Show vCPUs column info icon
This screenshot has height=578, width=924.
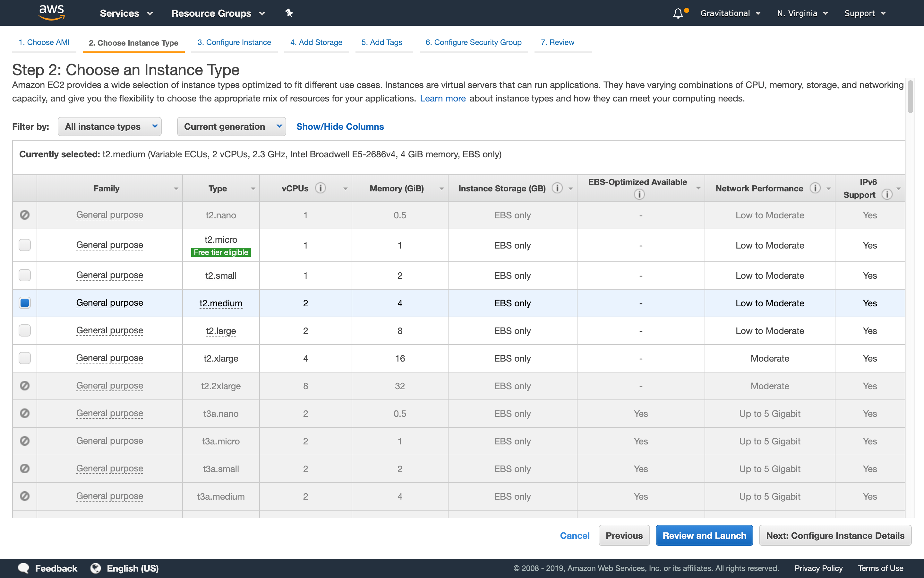pyautogui.click(x=320, y=188)
